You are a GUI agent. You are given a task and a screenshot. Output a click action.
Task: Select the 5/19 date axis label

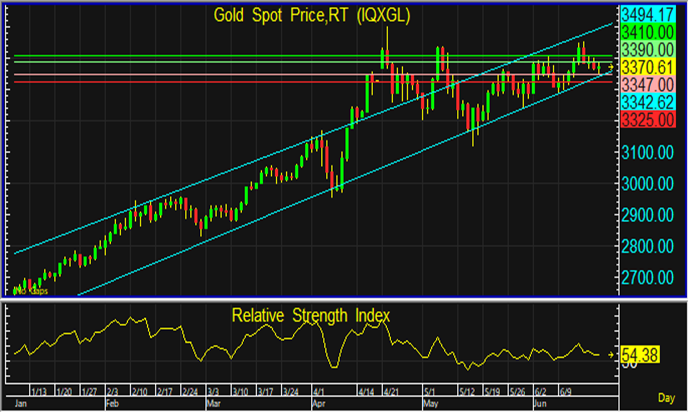tap(492, 392)
